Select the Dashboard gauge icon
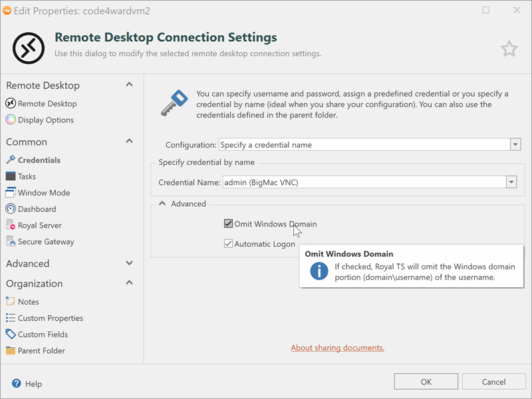The height and width of the screenshot is (399, 532). (11, 209)
